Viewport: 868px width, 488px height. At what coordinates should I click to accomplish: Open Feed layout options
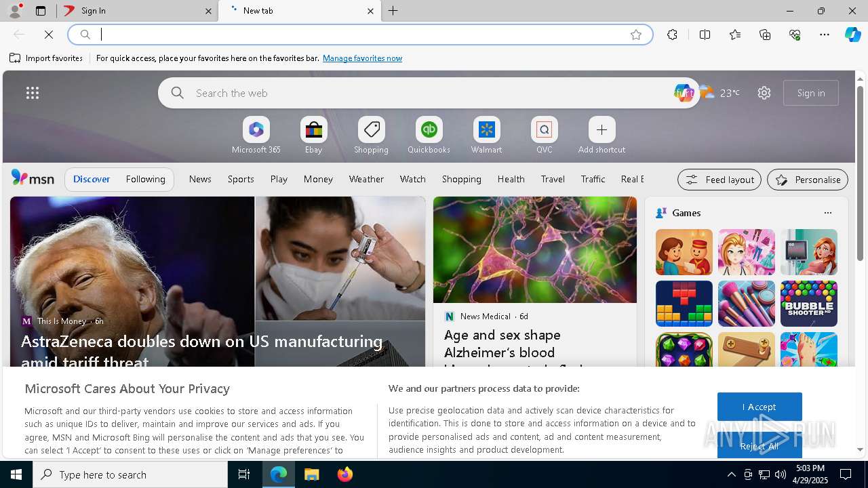(719, 180)
